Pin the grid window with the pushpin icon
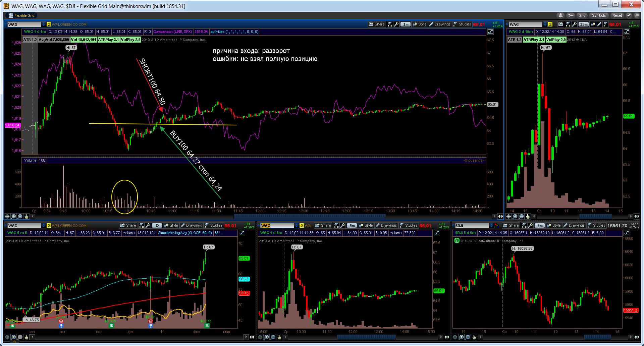This screenshot has height=346, width=644. pyautogui.click(x=629, y=15)
